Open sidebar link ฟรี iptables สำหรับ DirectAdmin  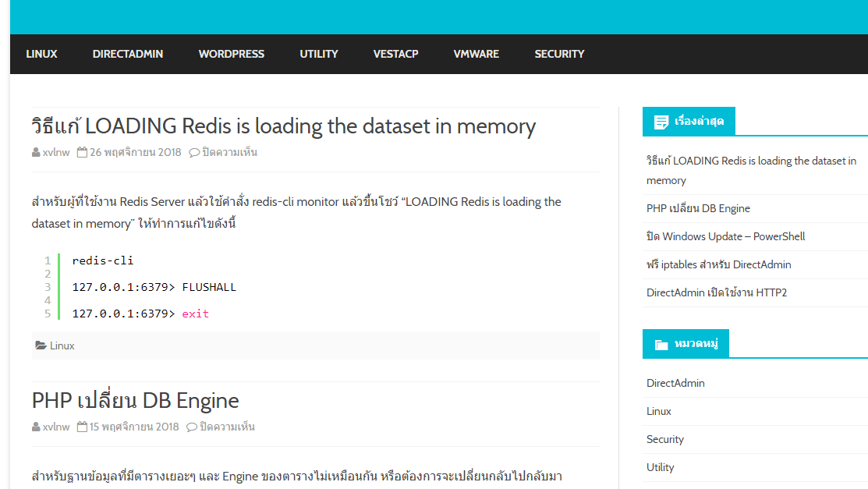click(x=718, y=264)
